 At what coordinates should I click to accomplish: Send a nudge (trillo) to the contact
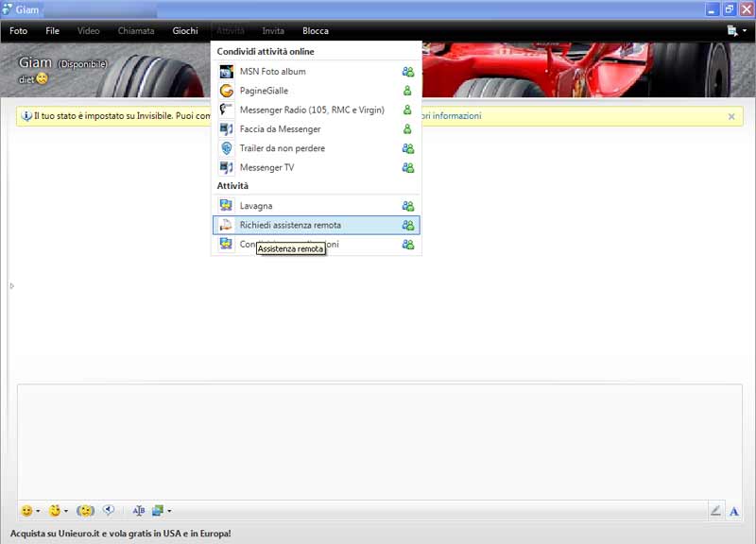coord(85,511)
